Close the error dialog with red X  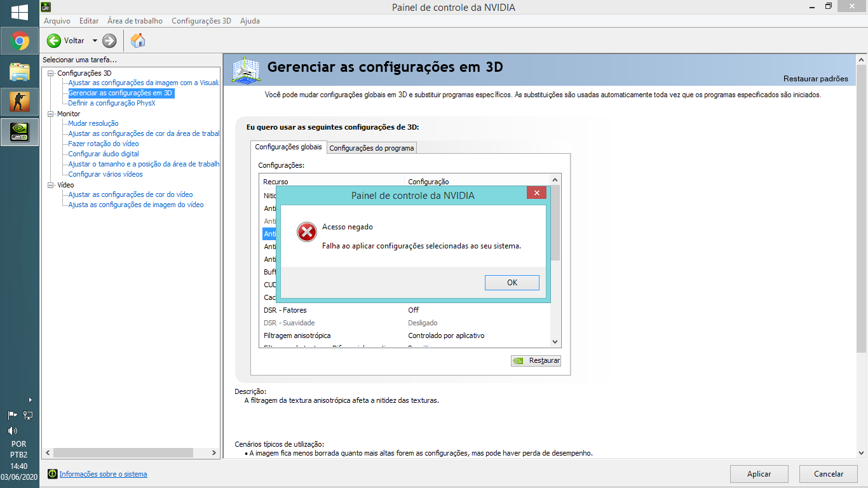pyautogui.click(x=536, y=193)
